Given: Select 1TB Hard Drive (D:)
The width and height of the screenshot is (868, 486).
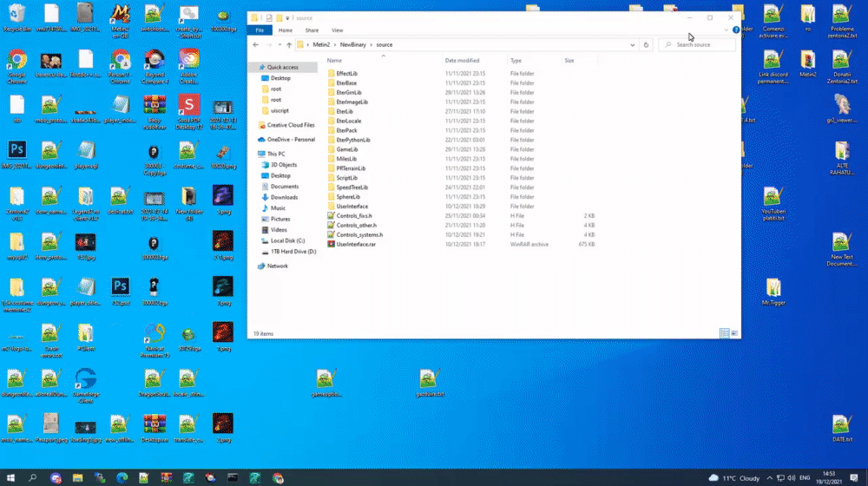Looking at the screenshot, I should [x=293, y=252].
